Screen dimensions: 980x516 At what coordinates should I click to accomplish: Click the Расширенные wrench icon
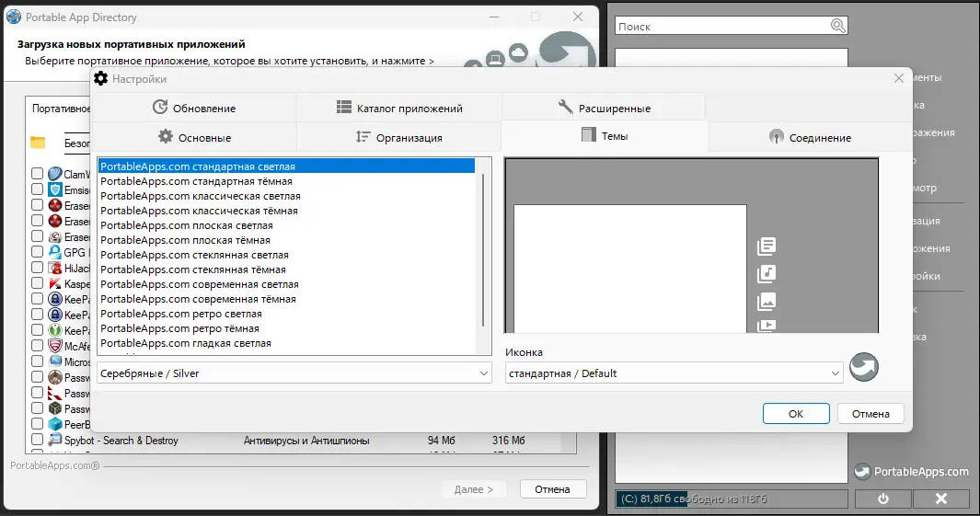point(565,107)
